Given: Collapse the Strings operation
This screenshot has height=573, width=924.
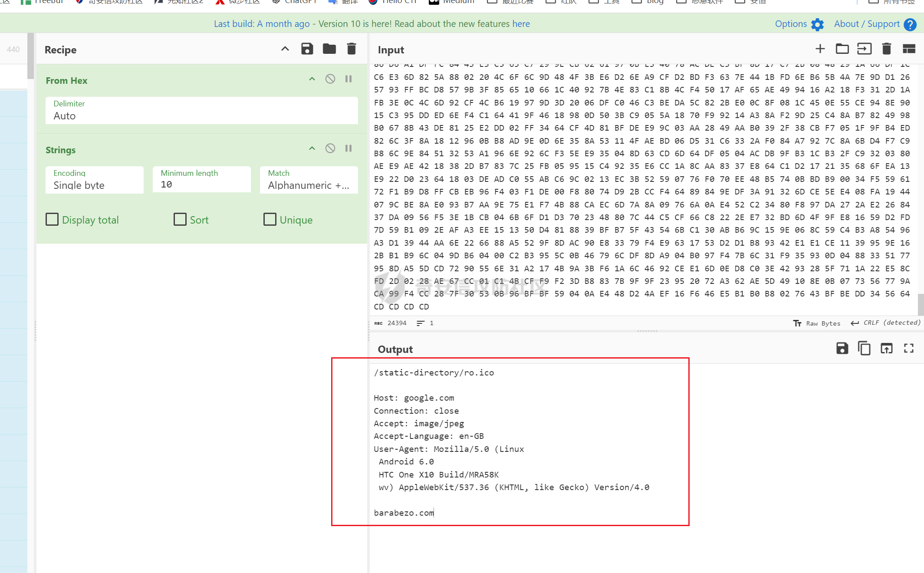Looking at the screenshot, I should (312, 148).
